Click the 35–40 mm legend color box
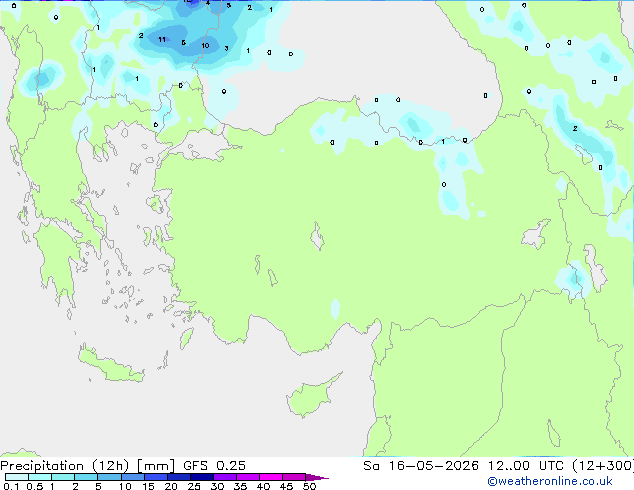Image resolution: width=634 pixels, height=490 pixels. coord(248,477)
